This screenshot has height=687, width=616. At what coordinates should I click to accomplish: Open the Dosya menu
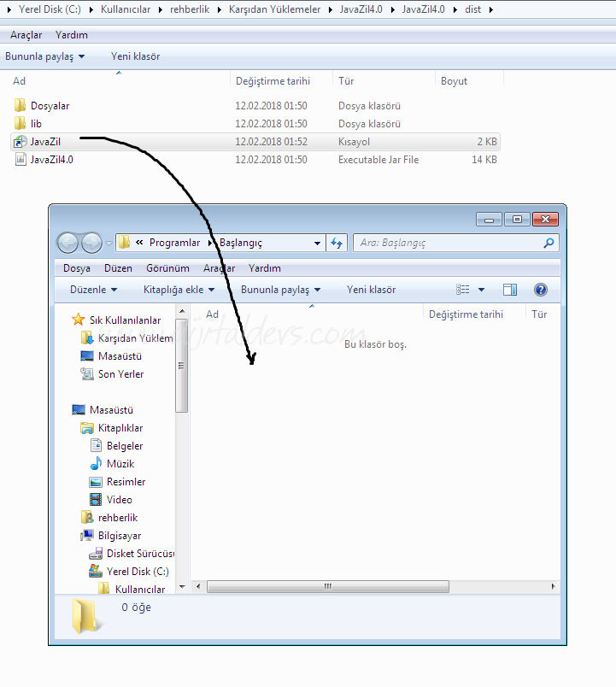coord(77,268)
